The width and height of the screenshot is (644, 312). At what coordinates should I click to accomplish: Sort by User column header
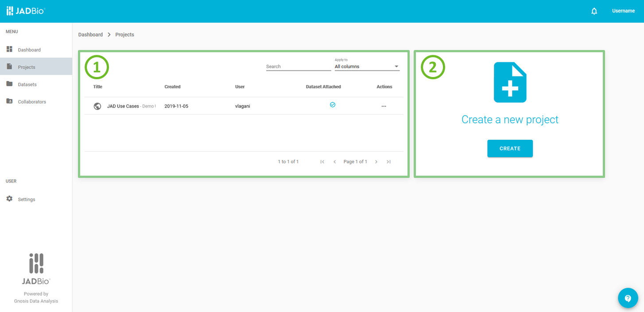(240, 87)
